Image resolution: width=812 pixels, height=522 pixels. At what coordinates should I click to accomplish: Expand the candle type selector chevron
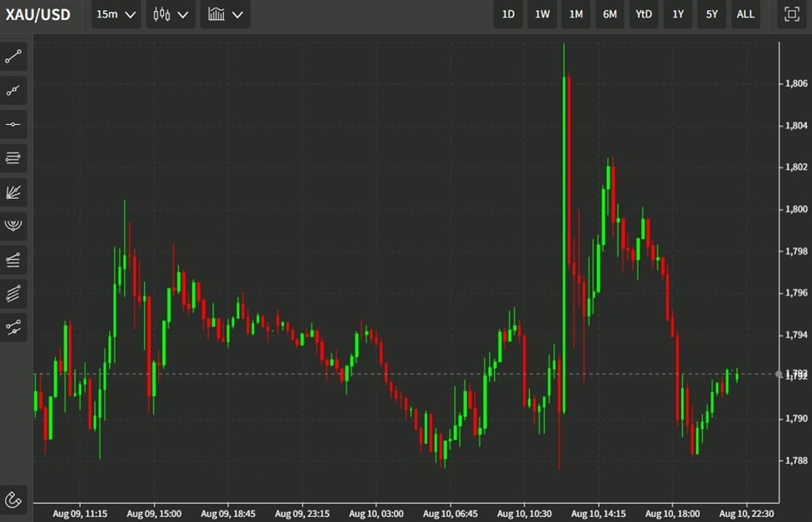point(182,14)
